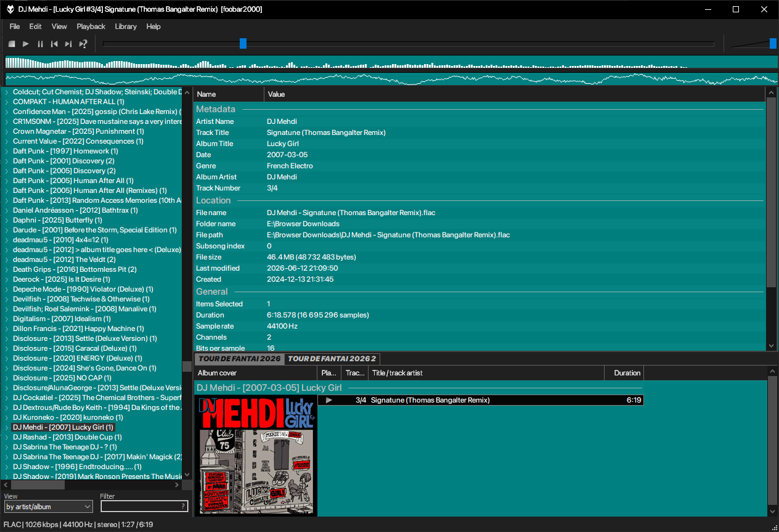The height and width of the screenshot is (532, 779).
Task: Open the View menu
Action: click(x=59, y=27)
